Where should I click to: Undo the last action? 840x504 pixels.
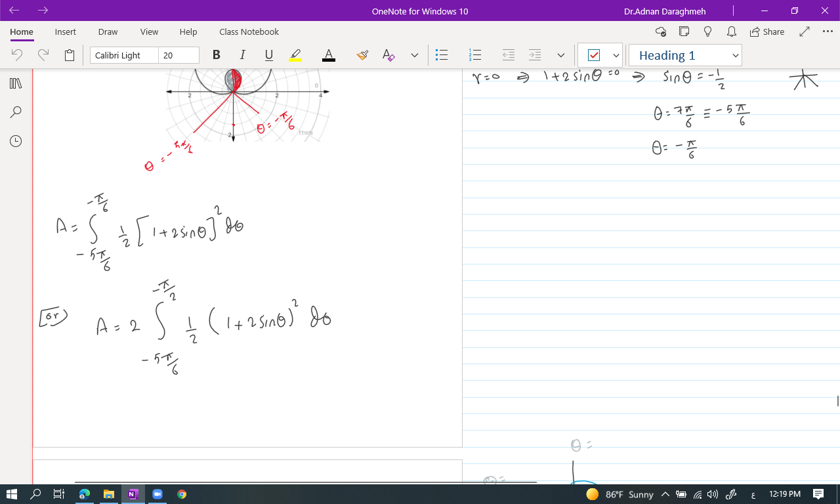pos(17,55)
